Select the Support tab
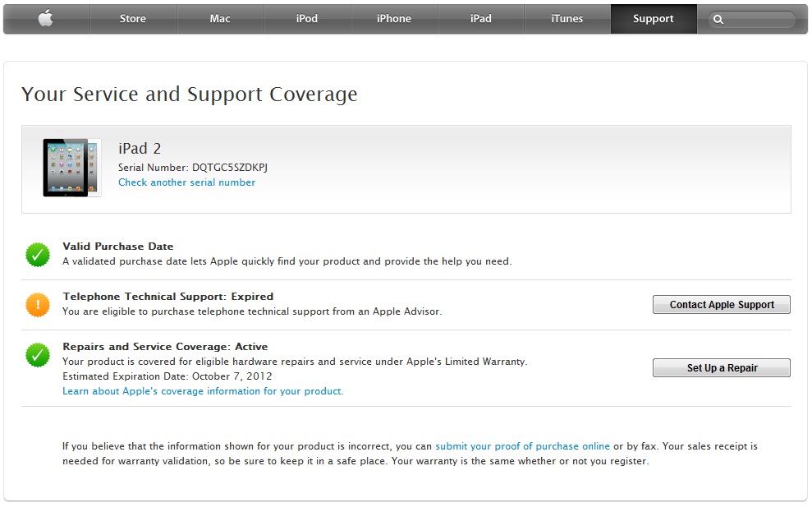Image resolution: width=812 pixels, height=512 pixels. coord(654,19)
